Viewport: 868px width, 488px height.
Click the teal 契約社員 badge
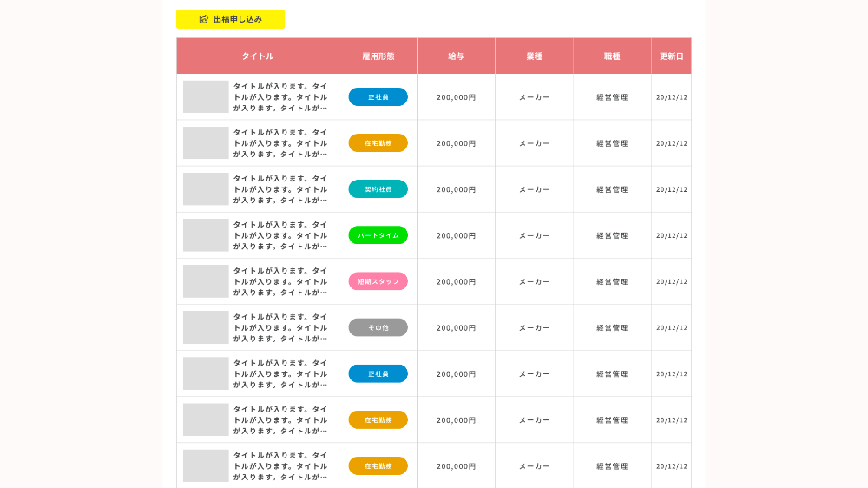pos(378,189)
